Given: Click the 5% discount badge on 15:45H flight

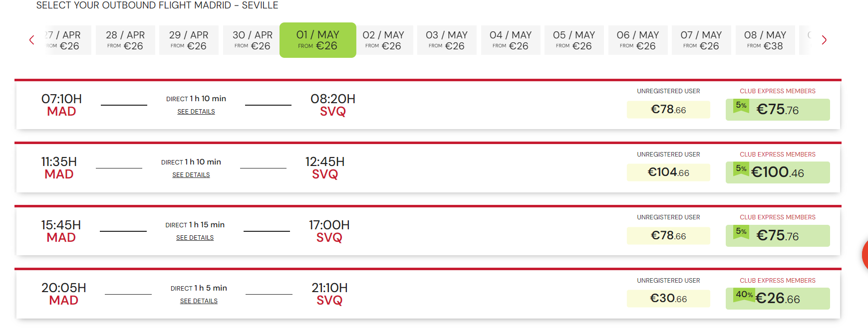Looking at the screenshot, I should pos(741,232).
